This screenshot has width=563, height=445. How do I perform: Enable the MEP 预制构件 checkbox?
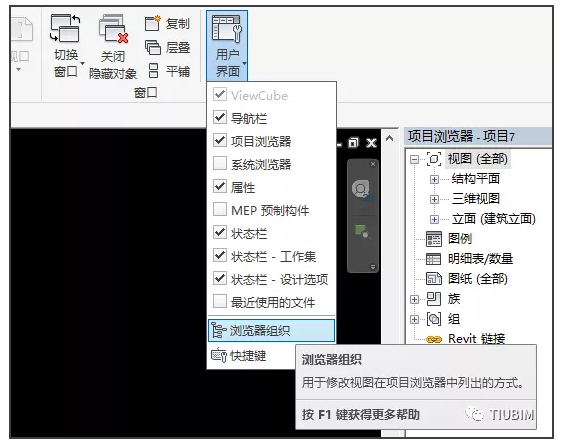point(220,209)
